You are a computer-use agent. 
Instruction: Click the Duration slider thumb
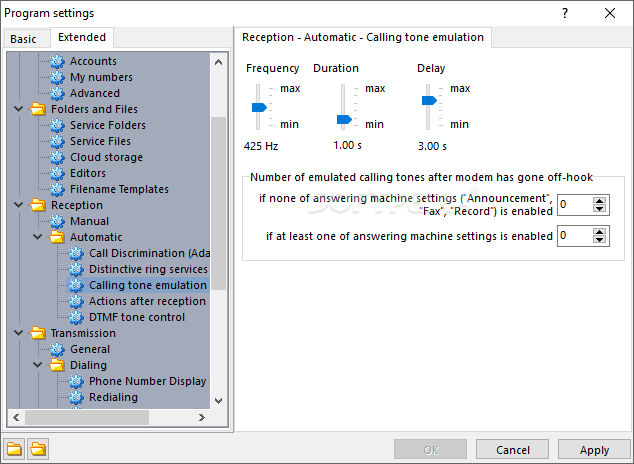coord(344,119)
